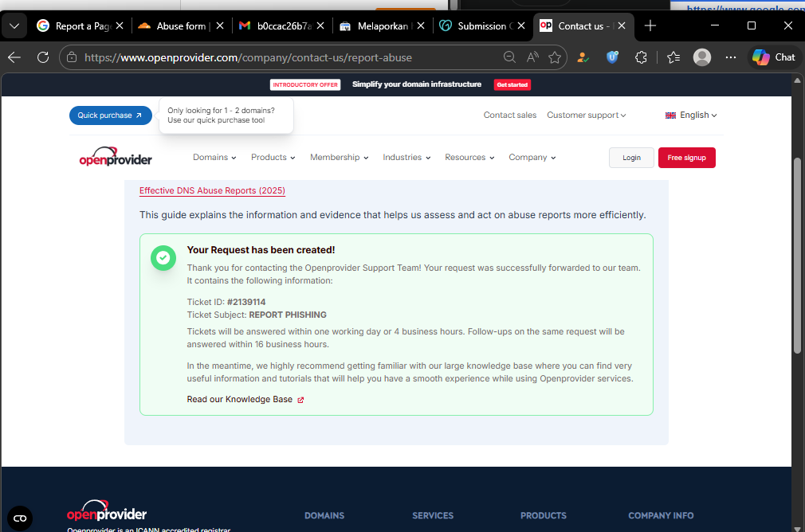Image resolution: width=805 pixels, height=532 pixels.
Task: Go back to previous page
Action: (x=14, y=57)
